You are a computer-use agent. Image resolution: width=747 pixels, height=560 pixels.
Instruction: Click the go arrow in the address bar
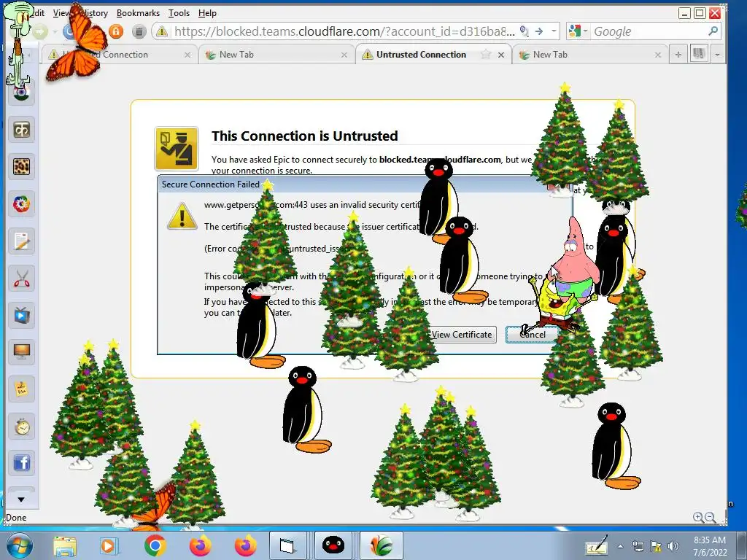pos(539,31)
